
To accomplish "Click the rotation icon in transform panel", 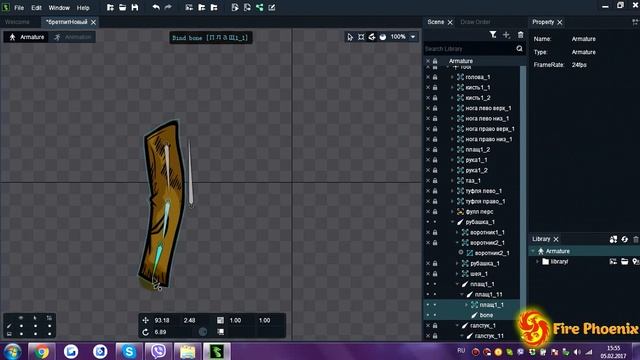I will tap(145, 332).
